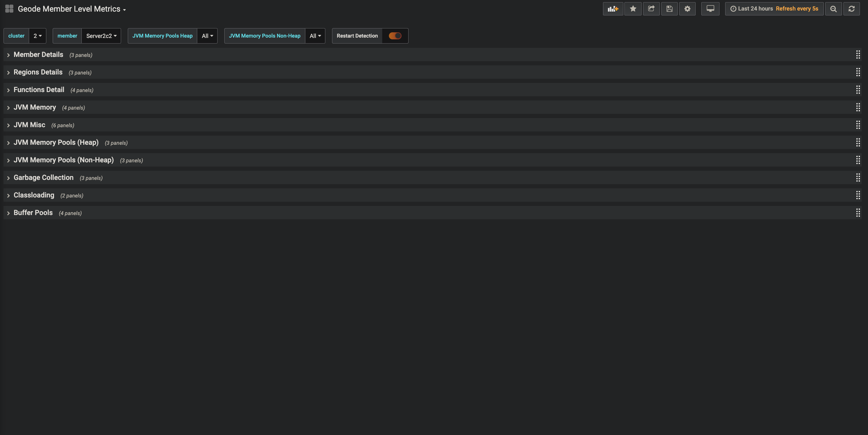
Task: Open JVM Memory Pools Non-Heap All dropdown
Action: coord(315,36)
